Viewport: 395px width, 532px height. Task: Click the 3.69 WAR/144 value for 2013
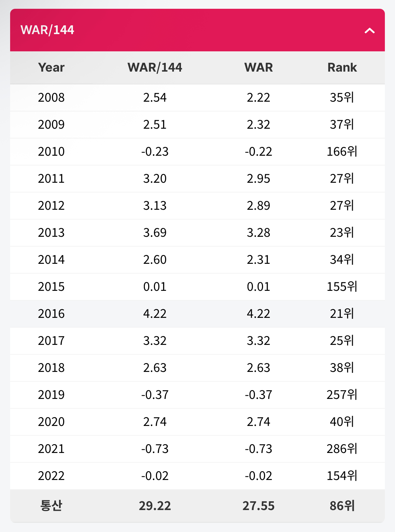(x=155, y=233)
